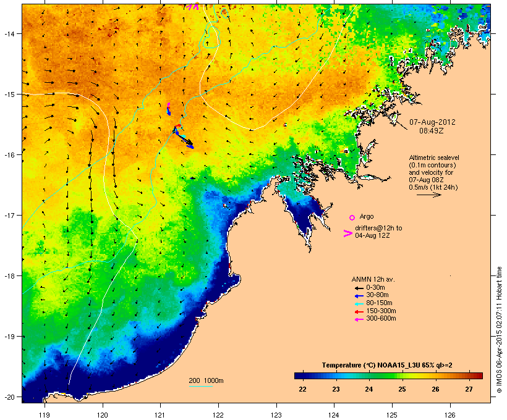This screenshot has width=507, height=420.
Task: Click the IMOS copyright timestamp vertical text
Action: (499, 330)
